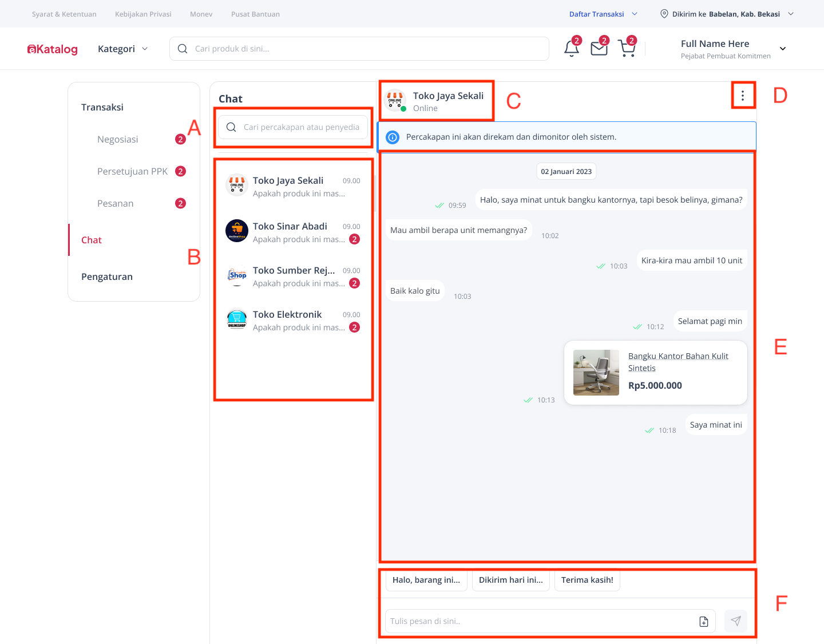Attach a file using the attachment icon
This screenshot has height=644, width=824.
click(x=703, y=621)
